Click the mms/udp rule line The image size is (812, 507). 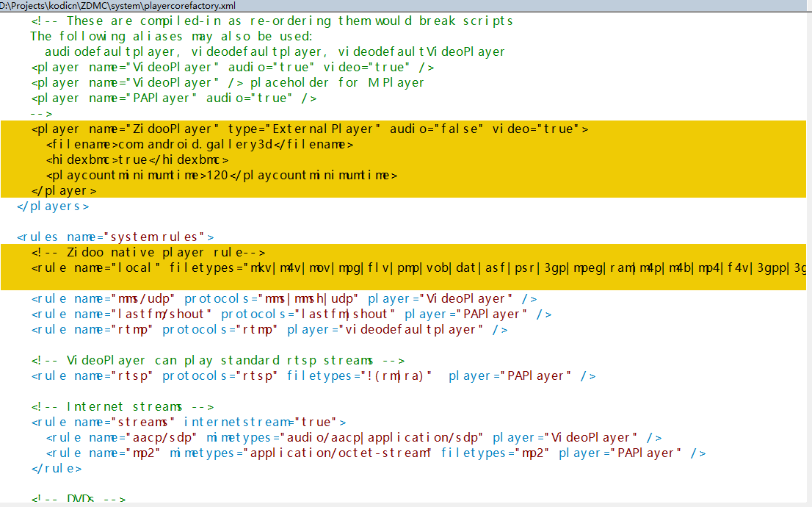(x=281, y=298)
